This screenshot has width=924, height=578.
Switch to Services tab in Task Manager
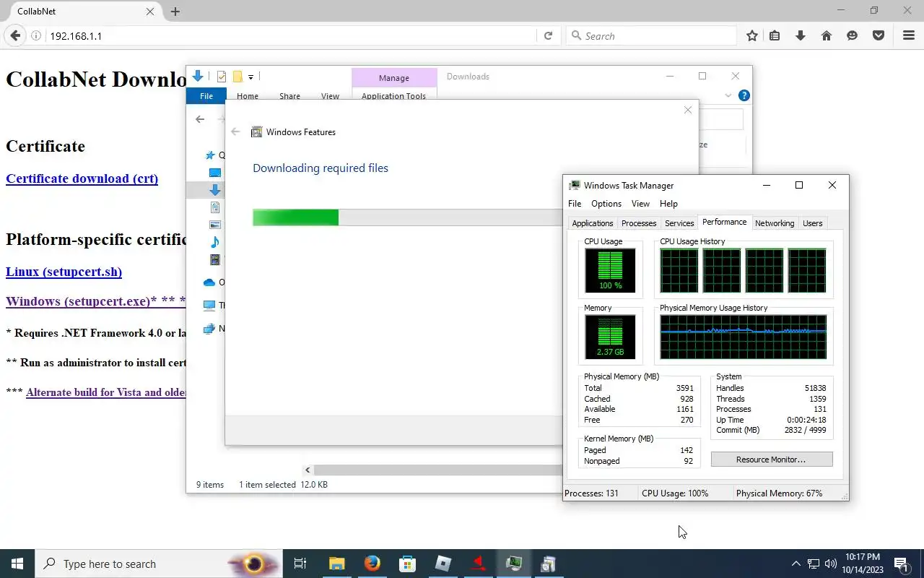pyautogui.click(x=679, y=223)
